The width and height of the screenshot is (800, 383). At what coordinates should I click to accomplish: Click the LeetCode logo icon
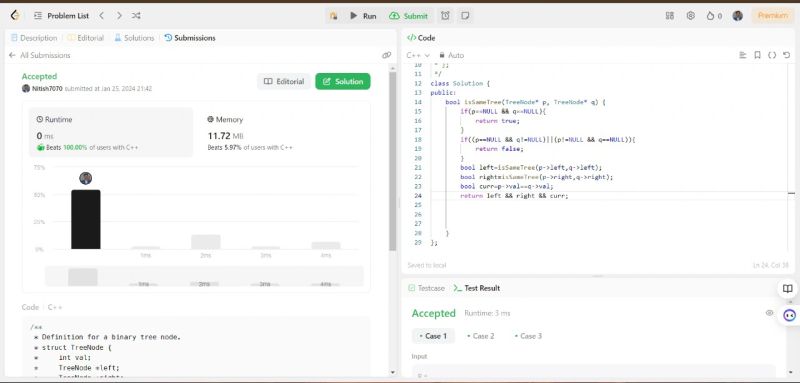click(x=15, y=16)
